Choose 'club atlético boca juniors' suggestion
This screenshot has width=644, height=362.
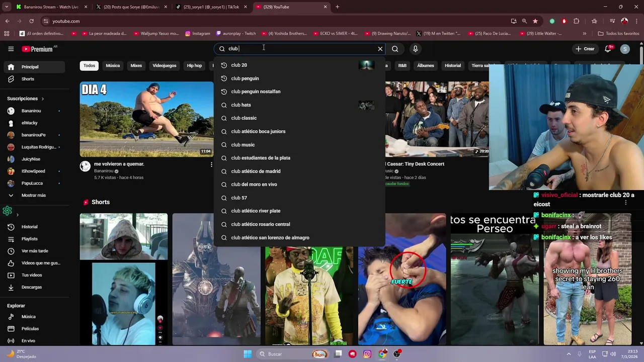click(299, 131)
